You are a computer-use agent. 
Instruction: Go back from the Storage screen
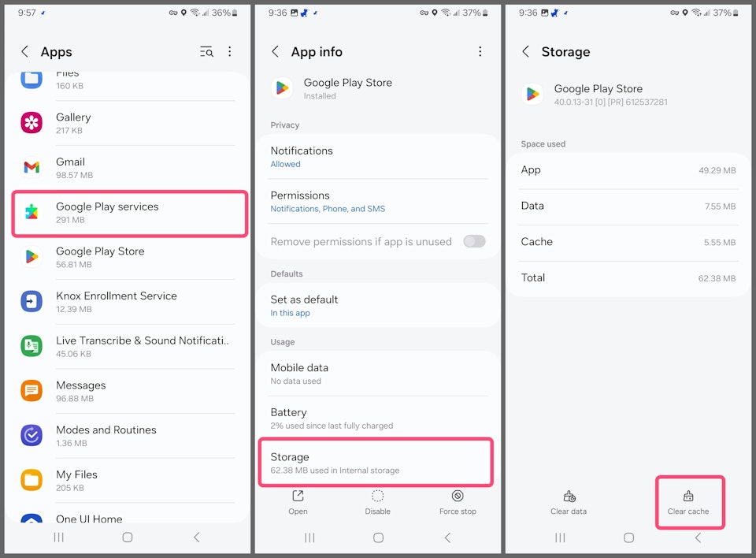pyautogui.click(x=525, y=52)
